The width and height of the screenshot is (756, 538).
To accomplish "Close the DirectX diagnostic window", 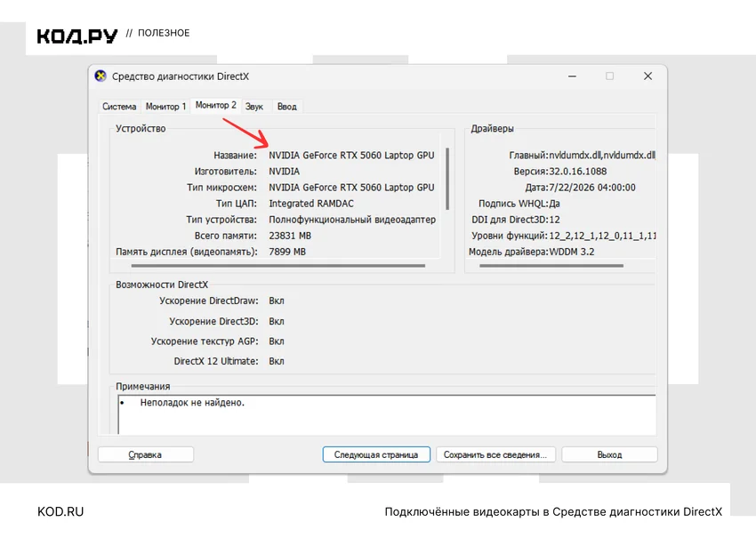I will [648, 76].
